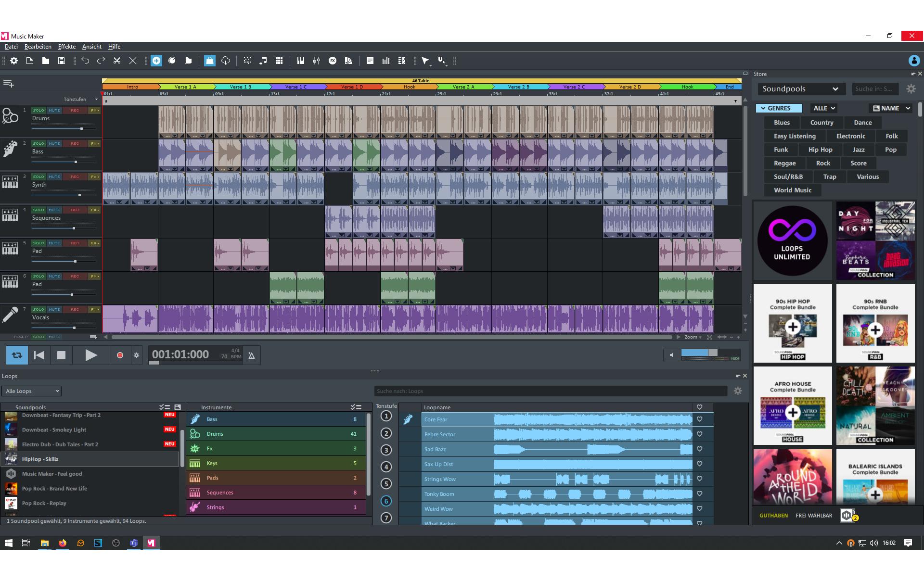Open the Alle Loops dropdown
The image size is (924, 581).
tap(31, 391)
